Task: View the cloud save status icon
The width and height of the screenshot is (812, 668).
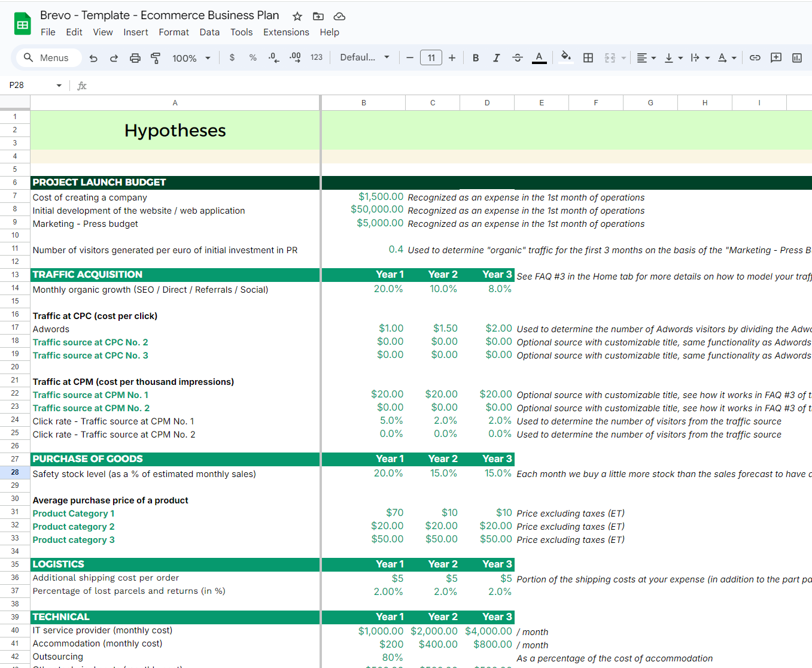Action: (339, 16)
